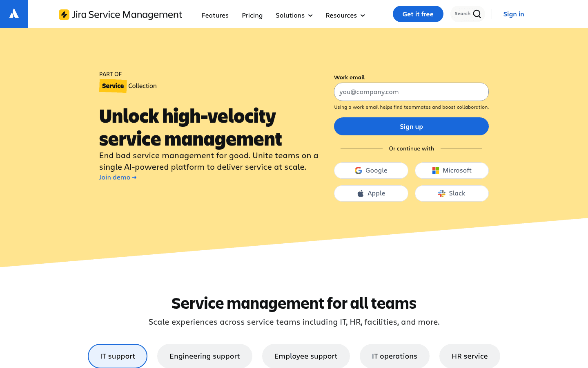
Task: Continue with the Google button
Action: pos(371,171)
